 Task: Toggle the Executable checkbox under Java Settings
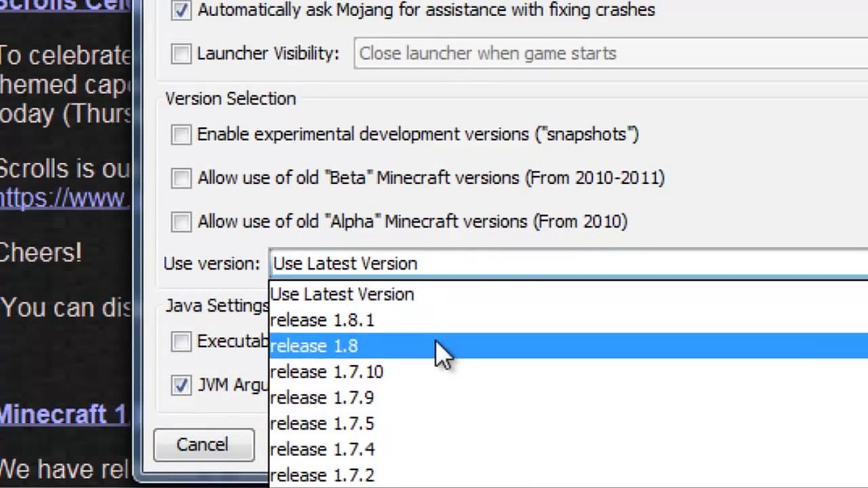pyautogui.click(x=181, y=342)
